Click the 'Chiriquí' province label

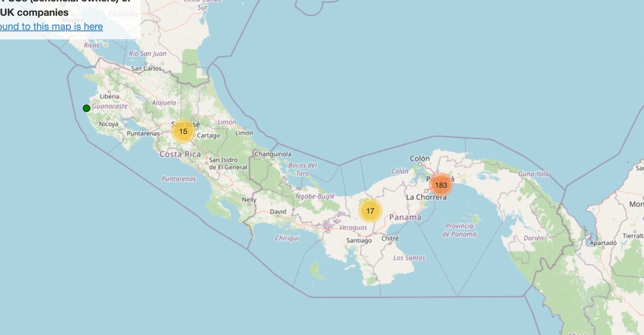(x=287, y=238)
